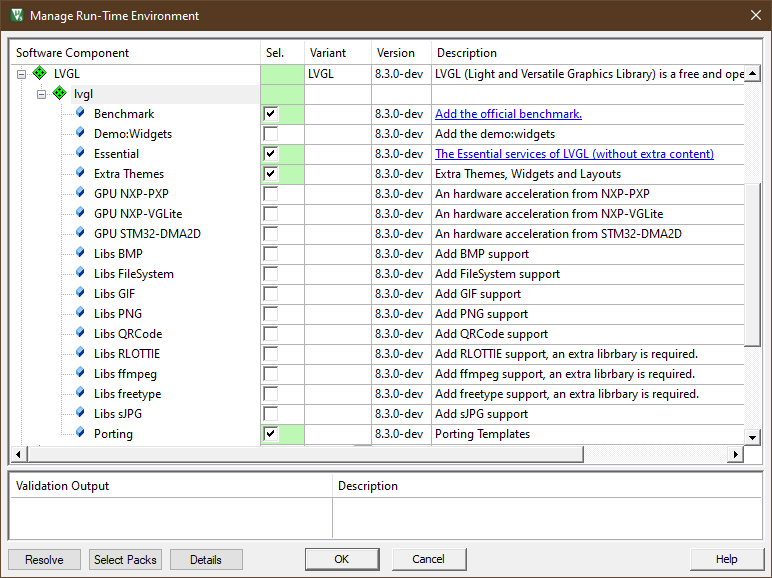Click the horizontal scrollbar thumb
772x578 pixels.
pos(305,454)
